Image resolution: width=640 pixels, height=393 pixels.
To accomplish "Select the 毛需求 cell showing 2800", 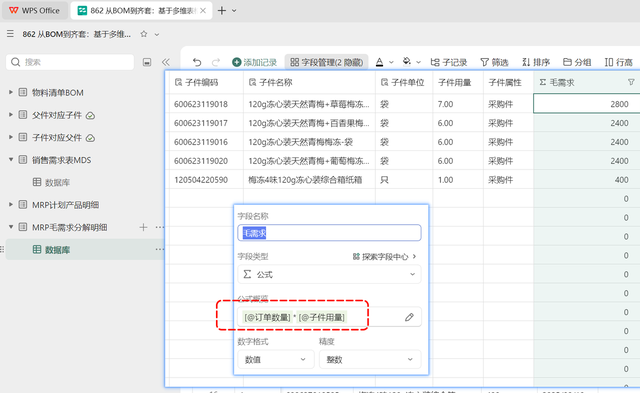I will click(587, 104).
